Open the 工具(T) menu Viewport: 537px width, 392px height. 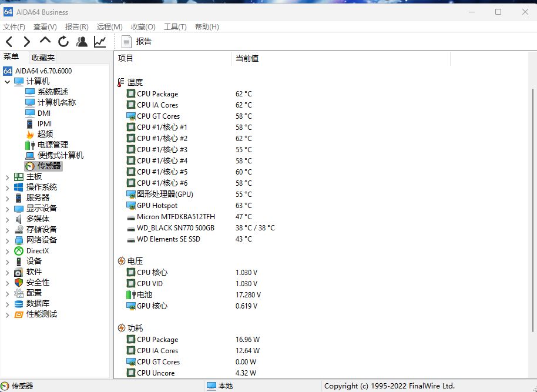175,26
